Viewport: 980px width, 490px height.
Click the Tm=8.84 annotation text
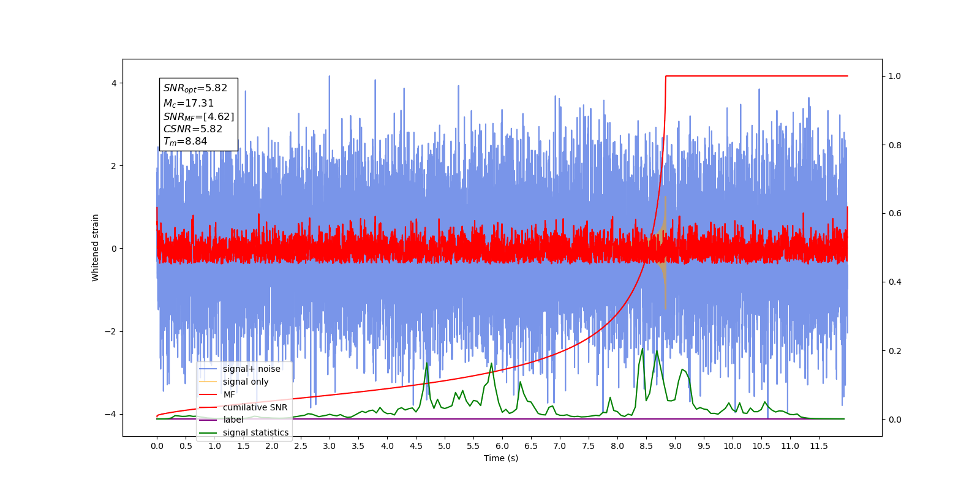point(185,141)
